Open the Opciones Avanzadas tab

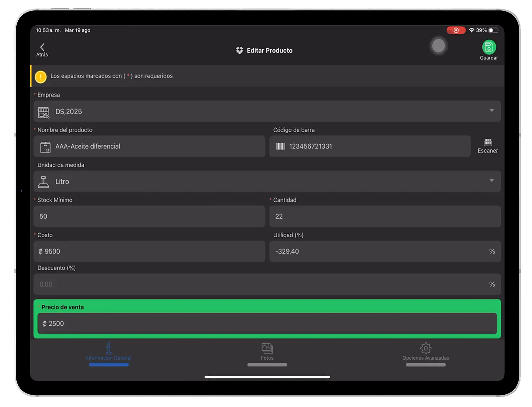[426, 352]
